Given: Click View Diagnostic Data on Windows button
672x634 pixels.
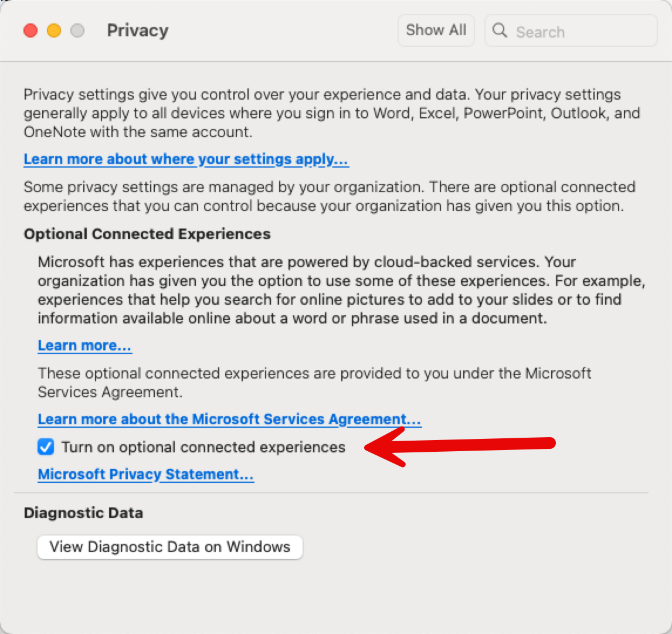Looking at the screenshot, I should [x=169, y=547].
